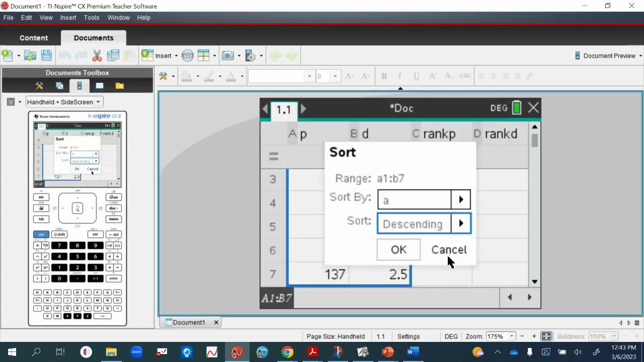This screenshot has height=362, width=644.
Task: Click the handheld transfer settings icon
Action: [x=251, y=56]
